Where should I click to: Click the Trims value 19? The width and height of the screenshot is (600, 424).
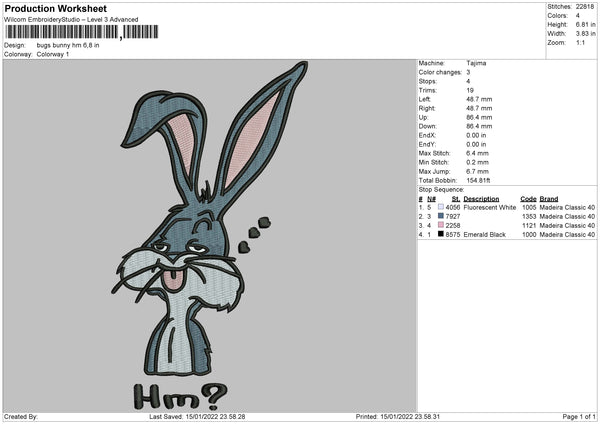click(x=470, y=90)
